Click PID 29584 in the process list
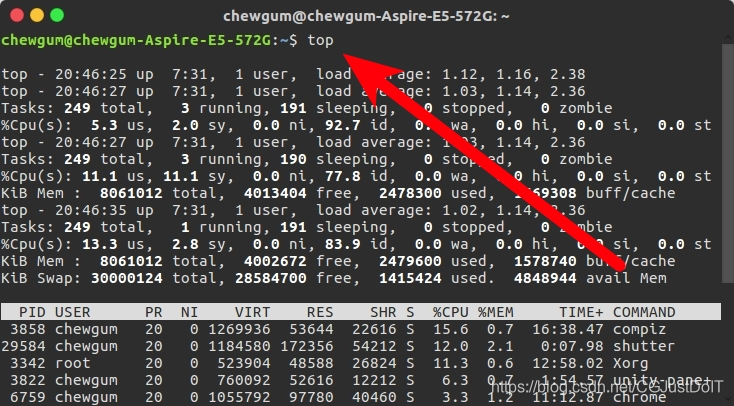 click(23, 347)
